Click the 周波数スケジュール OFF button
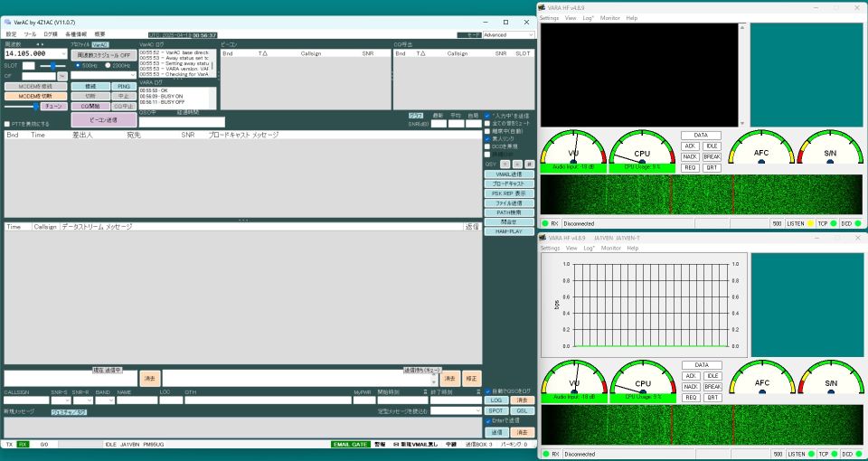Image resolution: width=868 pixels, height=461 pixels. 104,55
